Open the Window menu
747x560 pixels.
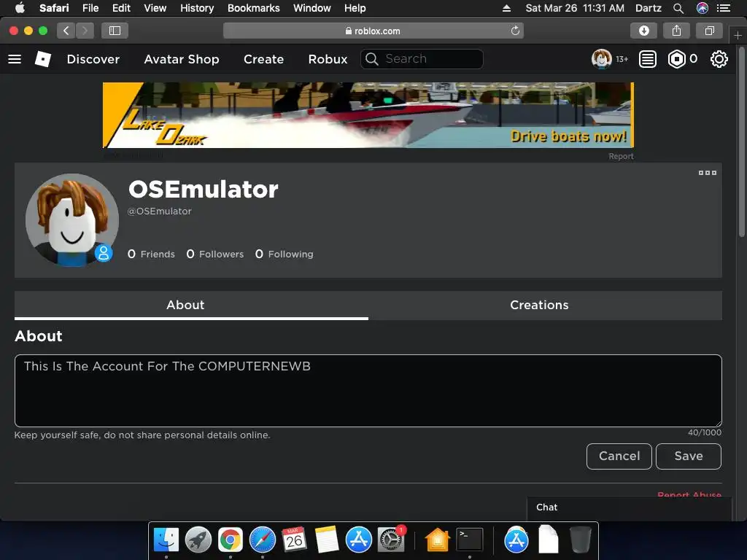tap(312, 8)
